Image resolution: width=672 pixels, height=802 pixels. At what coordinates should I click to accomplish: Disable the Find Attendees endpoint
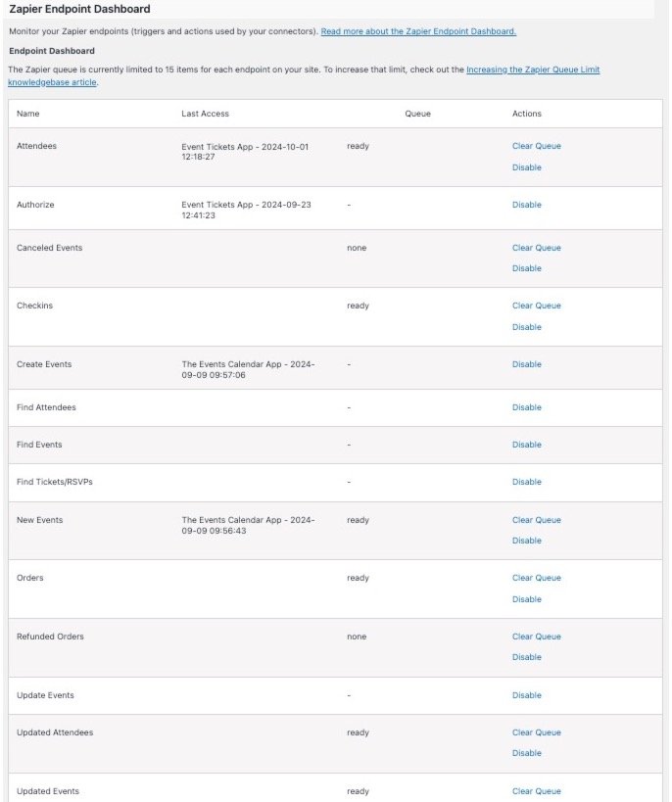click(x=526, y=407)
